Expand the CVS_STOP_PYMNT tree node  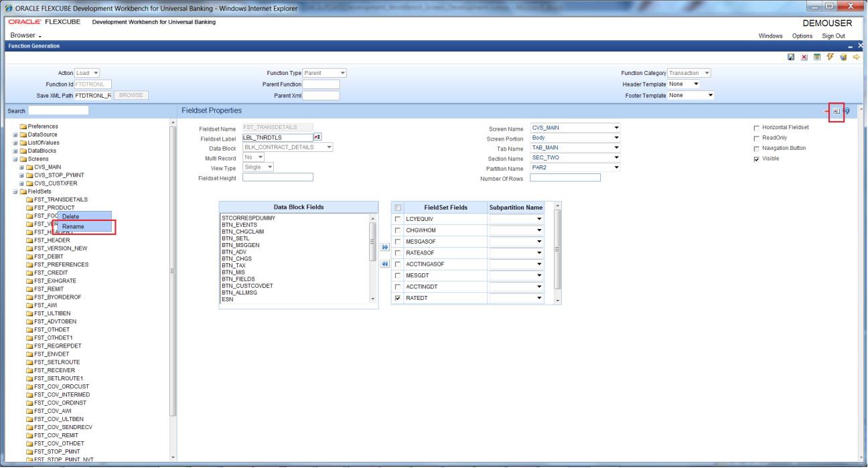21,175
